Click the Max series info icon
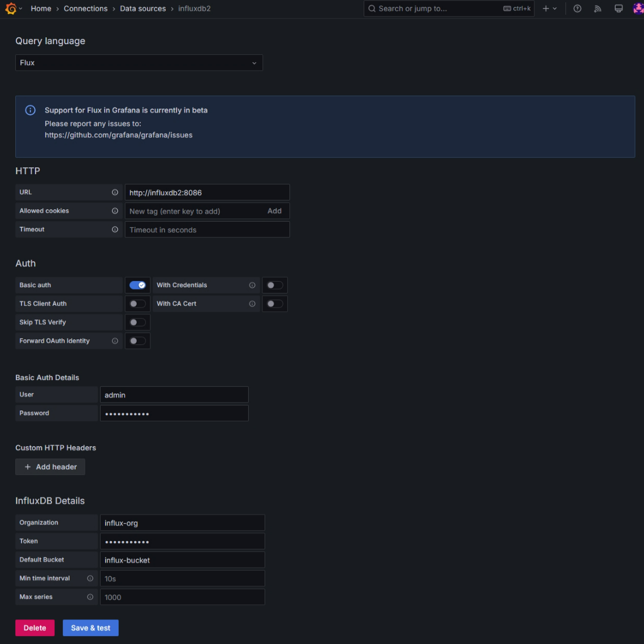 click(x=90, y=597)
